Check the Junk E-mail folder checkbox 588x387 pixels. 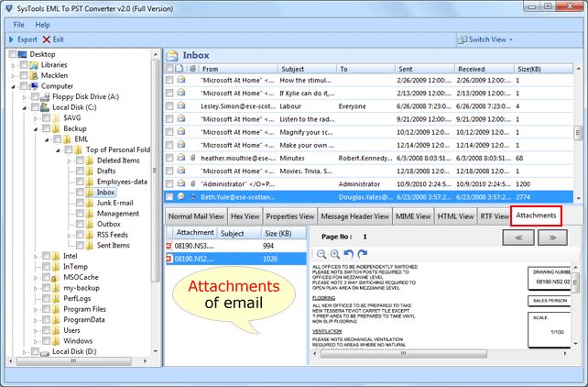tap(80, 203)
